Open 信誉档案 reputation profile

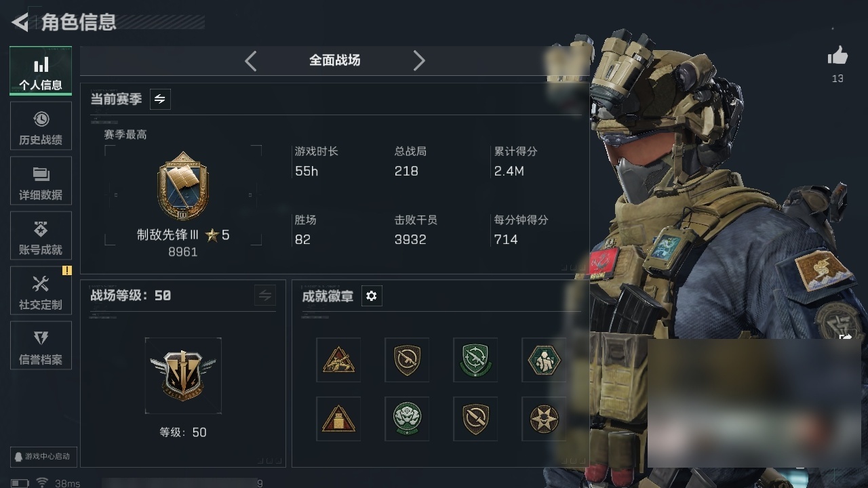pos(41,346)
